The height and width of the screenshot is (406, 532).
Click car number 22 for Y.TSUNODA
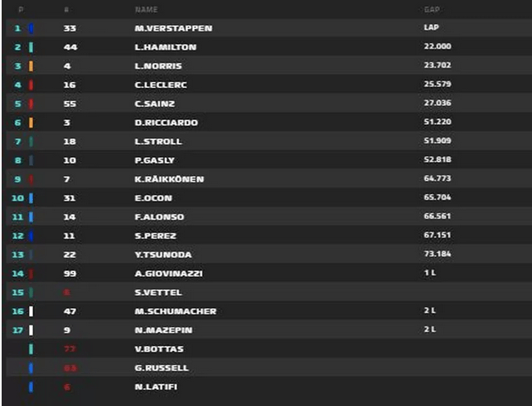tap(69, 255)
